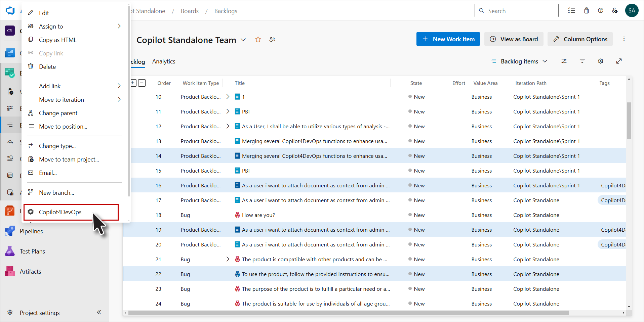Open the help question mark icon
The image size is (644, 322).
pyautogui.click(x=601, y=10)
